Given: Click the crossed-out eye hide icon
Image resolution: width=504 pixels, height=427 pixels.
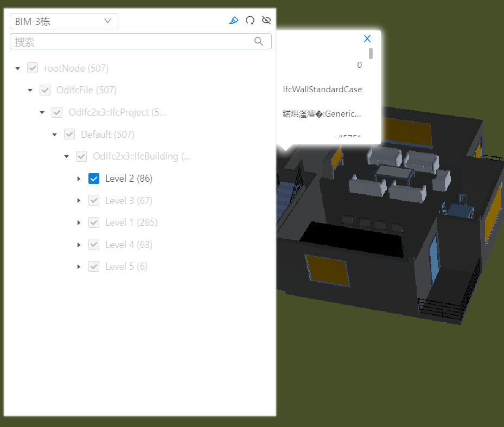Looking at the screenshot, I should (266, 21).
